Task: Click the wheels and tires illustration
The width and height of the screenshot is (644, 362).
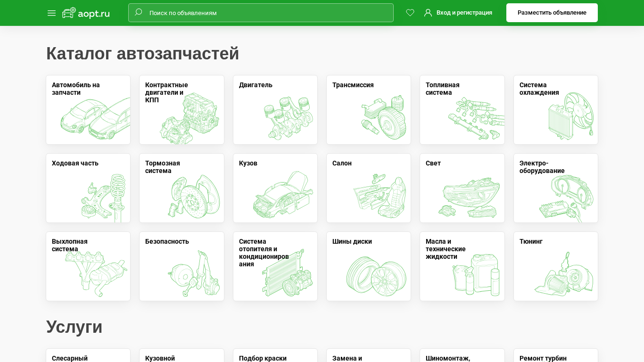Action: 376,275
